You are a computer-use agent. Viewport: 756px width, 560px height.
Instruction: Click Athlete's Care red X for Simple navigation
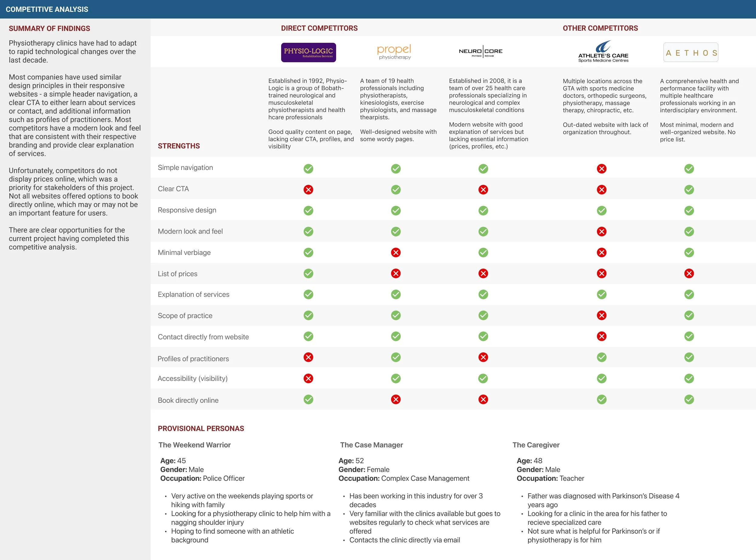601,168
